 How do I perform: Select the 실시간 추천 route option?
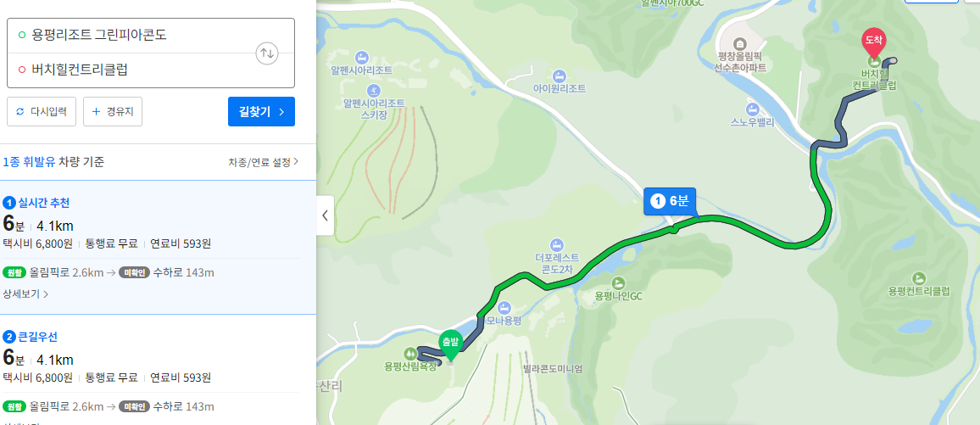tap(159, 247)
